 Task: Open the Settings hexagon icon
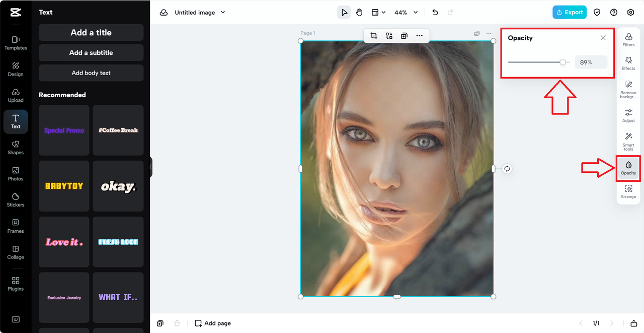click(630, 13)
